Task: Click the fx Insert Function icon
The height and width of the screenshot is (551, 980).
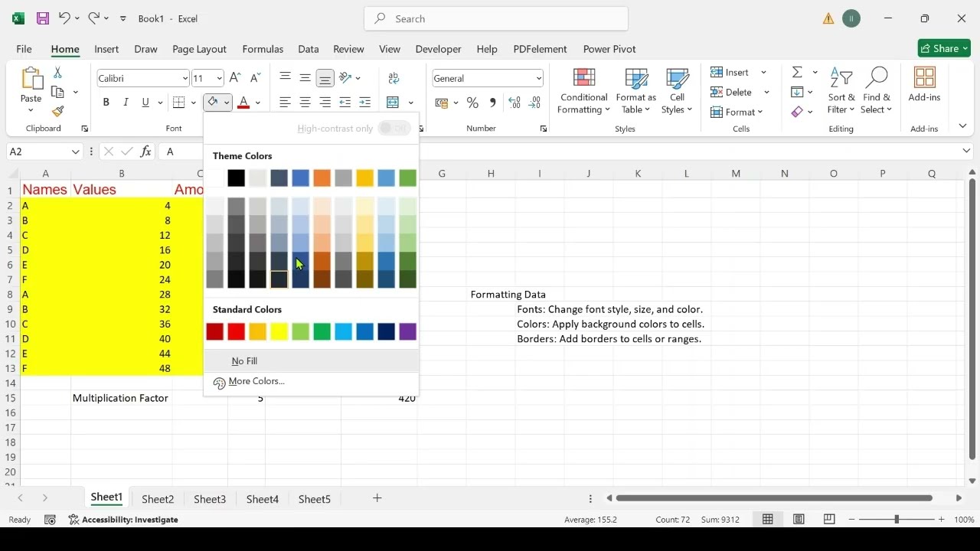Action: coord(145,152)
